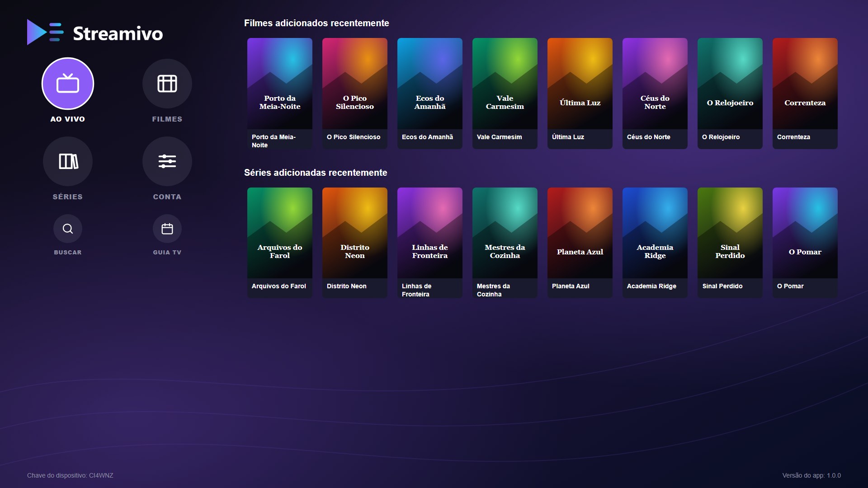Click the Buscar magnifier icon
The image size is (868, 488).
[68, 229]
